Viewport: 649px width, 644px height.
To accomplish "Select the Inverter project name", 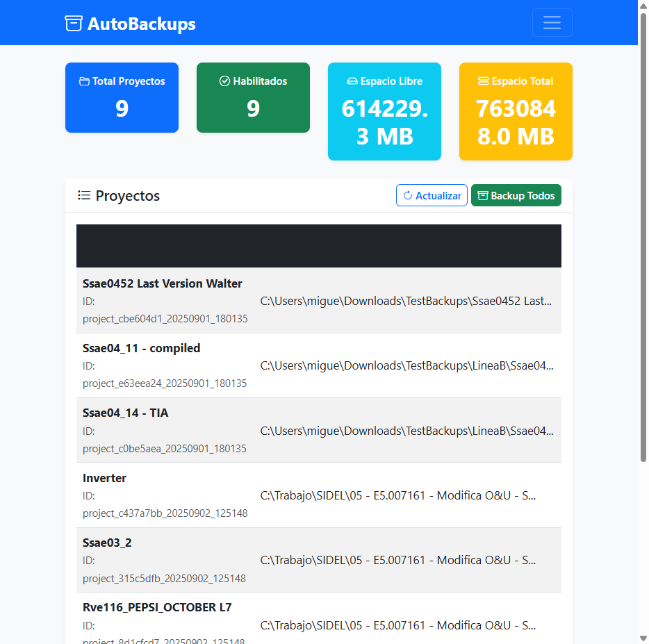I will 104,478.
